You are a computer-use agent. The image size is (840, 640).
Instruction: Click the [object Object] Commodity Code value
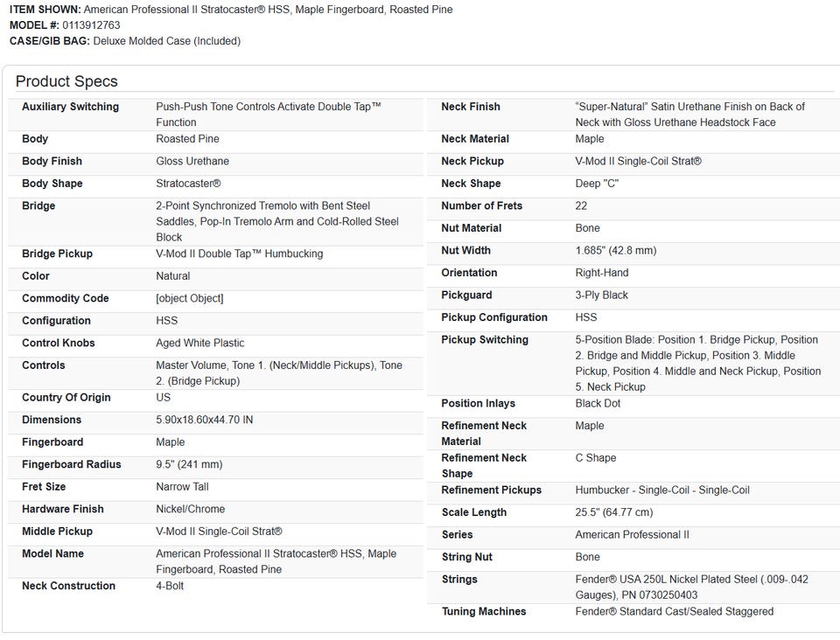coord(189,298)
